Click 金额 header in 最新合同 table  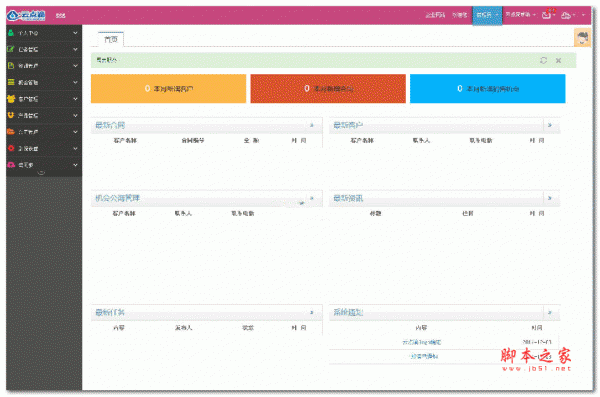pos(251,141)
